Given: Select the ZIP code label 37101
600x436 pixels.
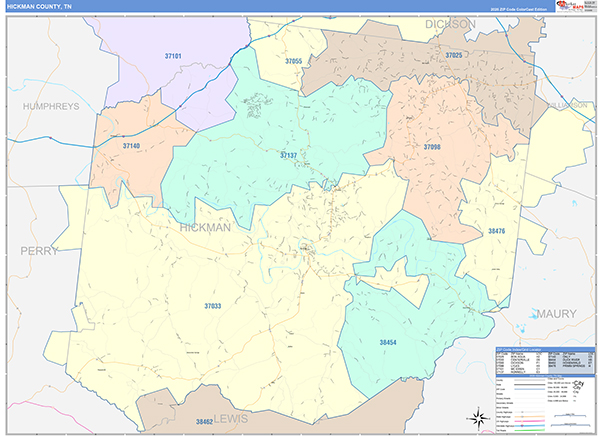Looking at the screenshot, I should (x=173, y=56).
